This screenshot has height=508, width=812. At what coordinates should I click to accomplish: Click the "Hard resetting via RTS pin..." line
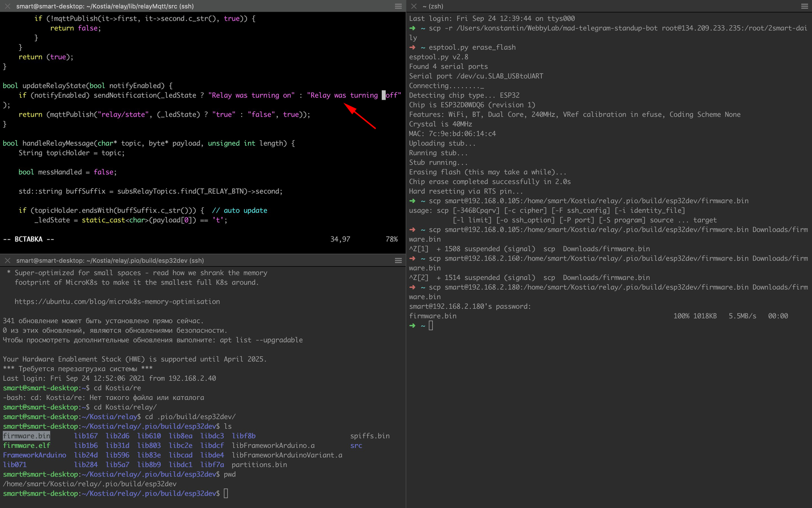click(x=466, y=192)
